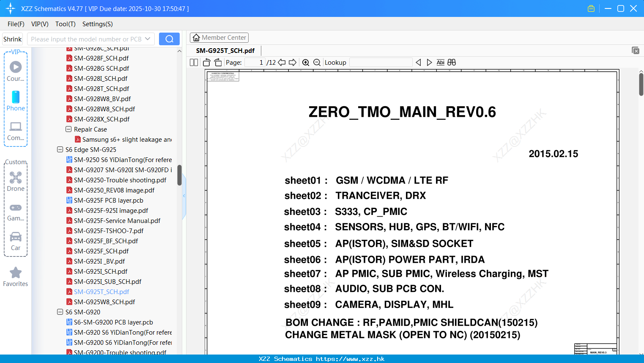The width and height of the screenshot is (644, 363).
Task: Zoom in on the schematic
Action: point(306,63)
